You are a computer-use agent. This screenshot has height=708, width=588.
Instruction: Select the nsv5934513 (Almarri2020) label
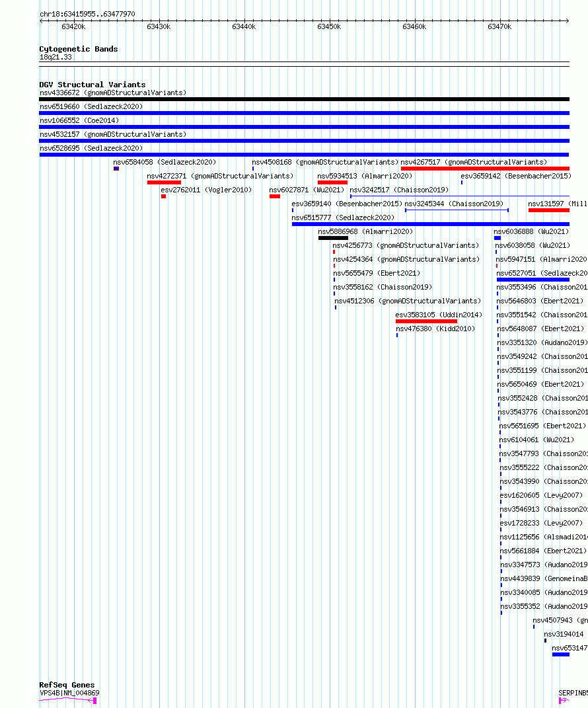pos(365,176)
